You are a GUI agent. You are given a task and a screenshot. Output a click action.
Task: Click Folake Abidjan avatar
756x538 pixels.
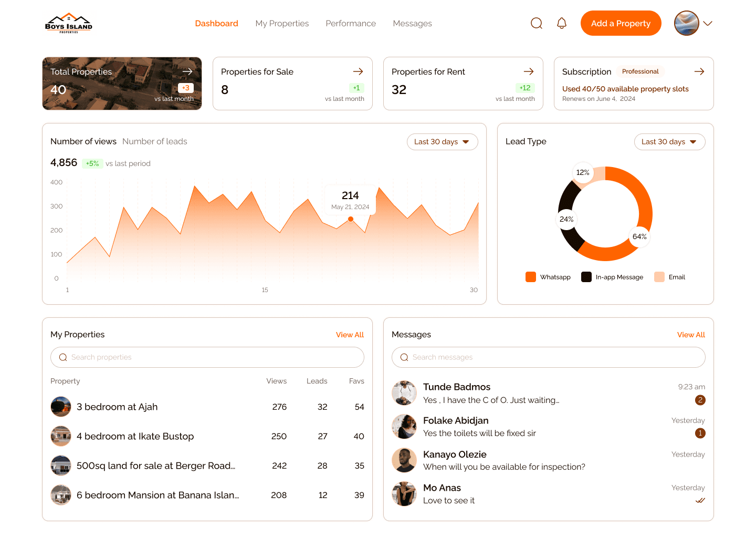404,427
